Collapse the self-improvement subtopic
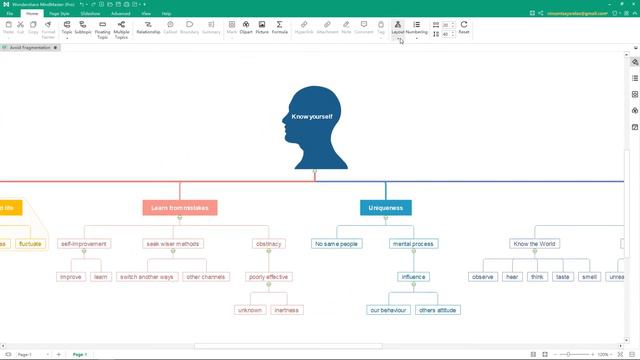 pyautogui.click(x=84, y=251)
